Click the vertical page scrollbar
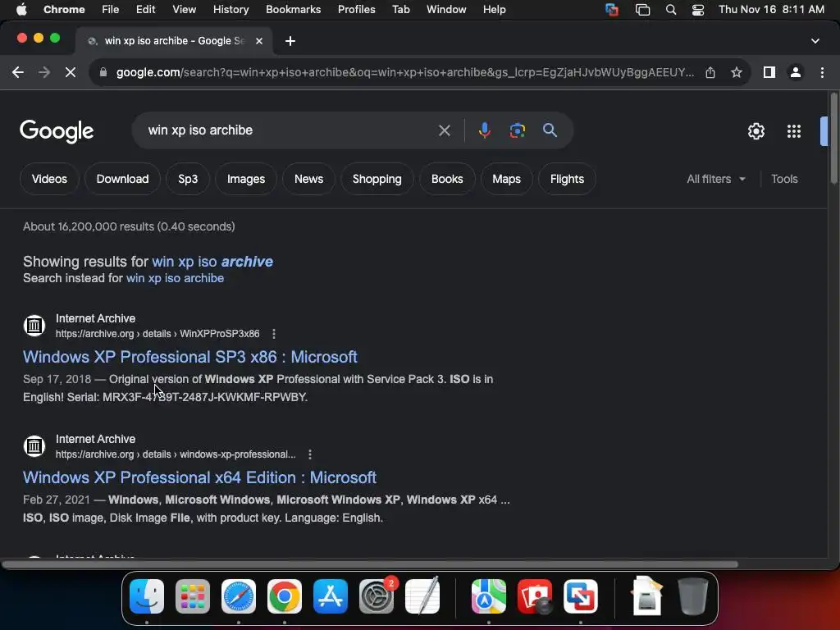This screenshot has height=630, width=840. click(833, 139)
